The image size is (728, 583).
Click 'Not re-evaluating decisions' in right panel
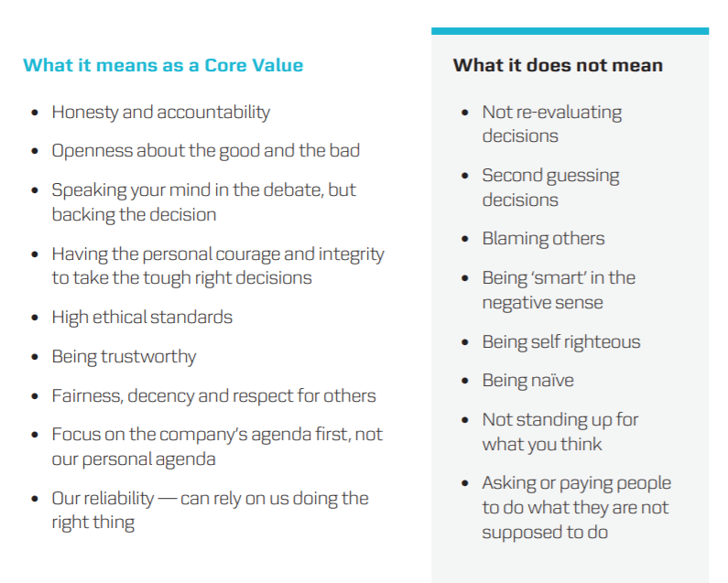point(552,124)
